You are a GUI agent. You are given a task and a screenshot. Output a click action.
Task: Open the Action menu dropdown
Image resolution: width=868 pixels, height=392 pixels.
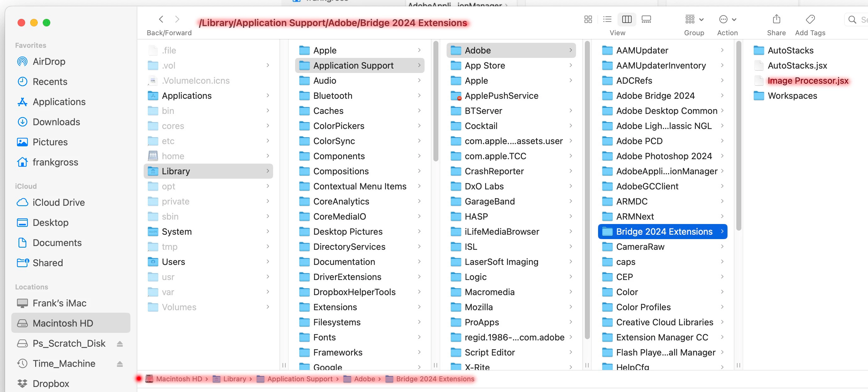[727, 19]
